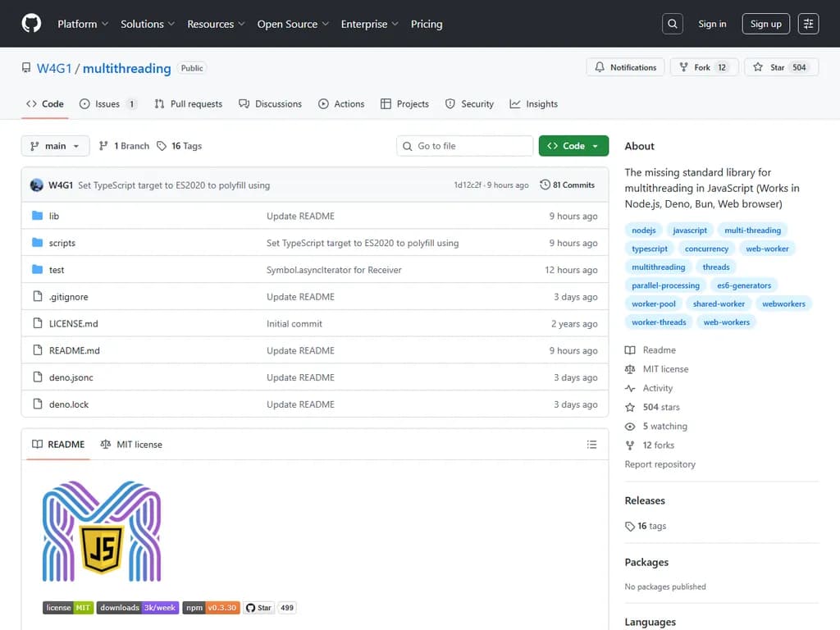This screenshot has width=840, height=630.
Task: Expand the green Code dropdown button
Action: pos(573,146)
